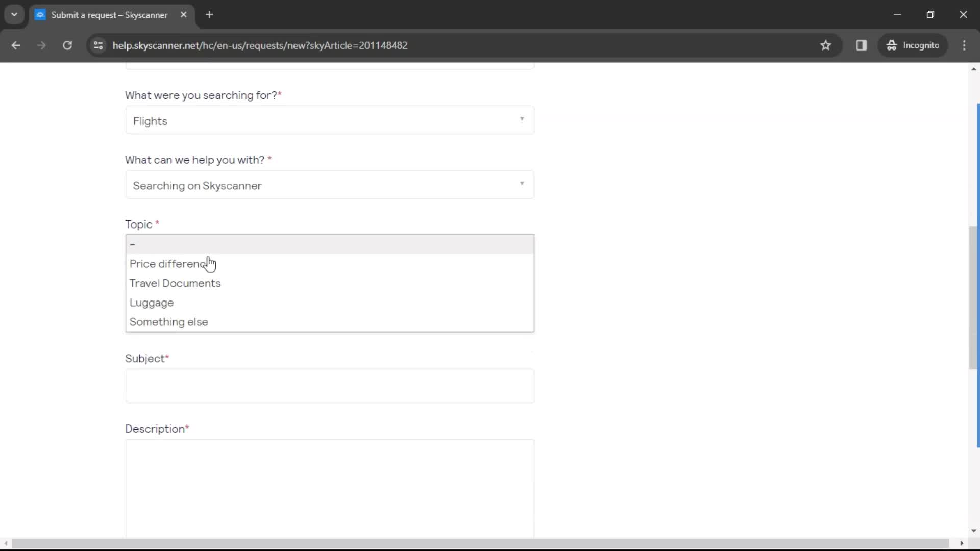Click the address bar URL
The height and width of the screenshot is (551, 980).
pyautogui.click(x=260, y=45)
